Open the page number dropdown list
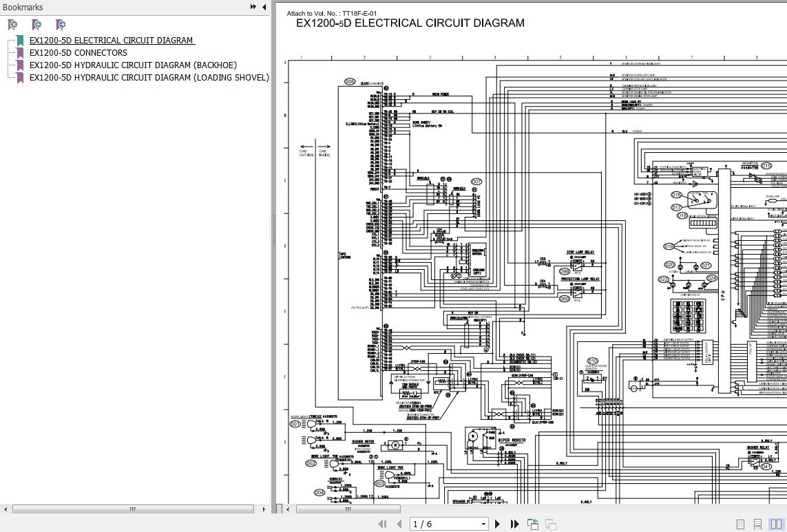 pos(483,524)
